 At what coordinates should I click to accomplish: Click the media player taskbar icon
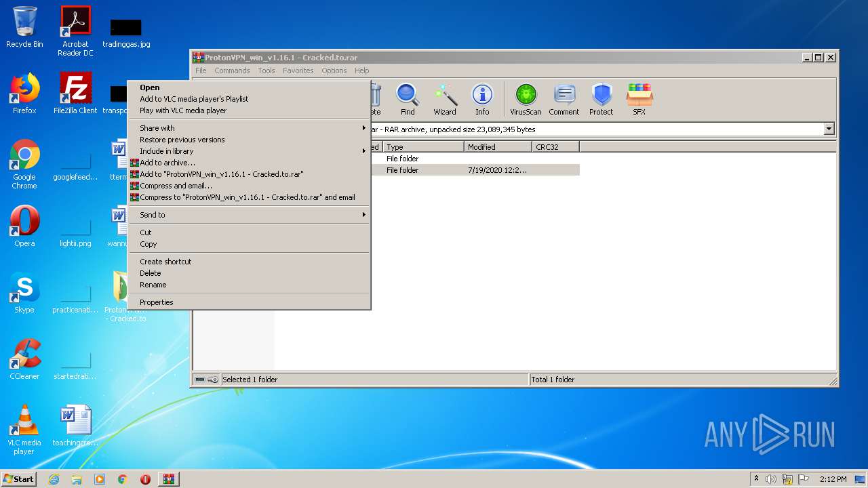click(100, 479)
